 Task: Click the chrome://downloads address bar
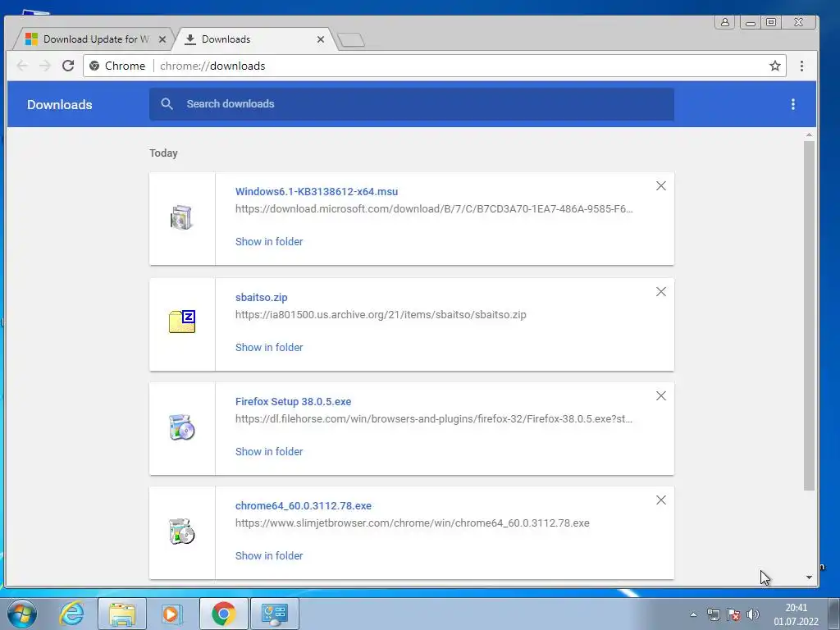[x=435, y=66]
